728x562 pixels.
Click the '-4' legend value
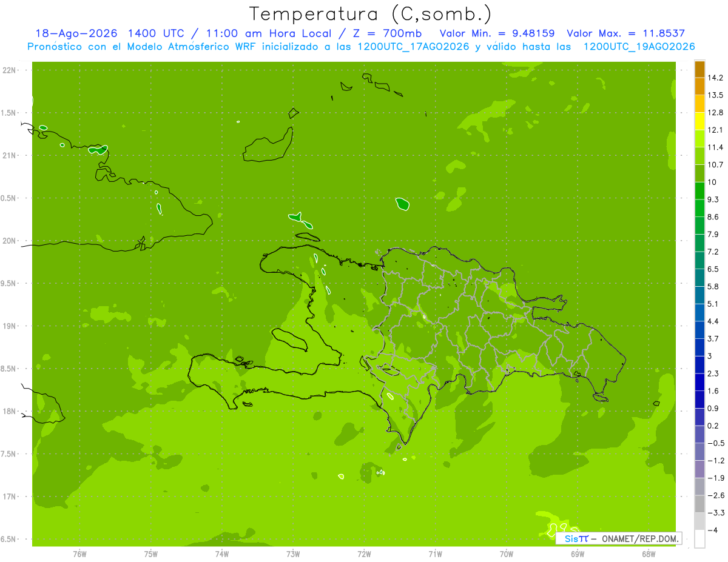(x=712, y=530)
